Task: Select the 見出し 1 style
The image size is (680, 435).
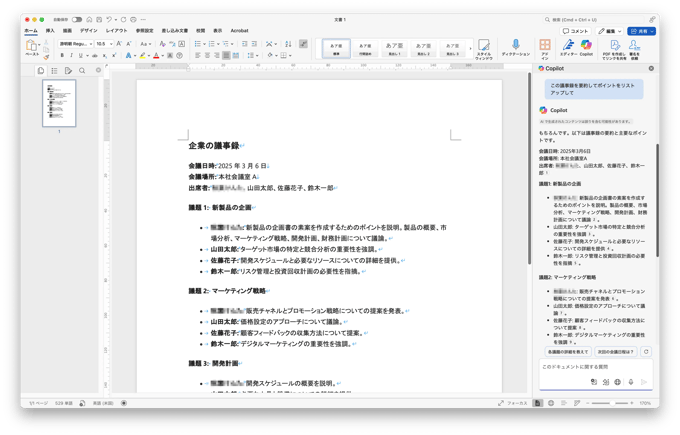Action: tap(394, 48)
